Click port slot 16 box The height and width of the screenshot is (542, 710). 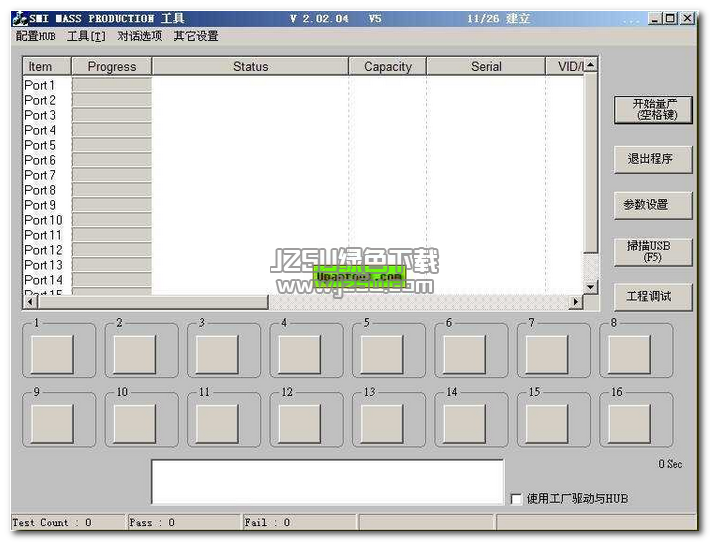click(629, 423)
